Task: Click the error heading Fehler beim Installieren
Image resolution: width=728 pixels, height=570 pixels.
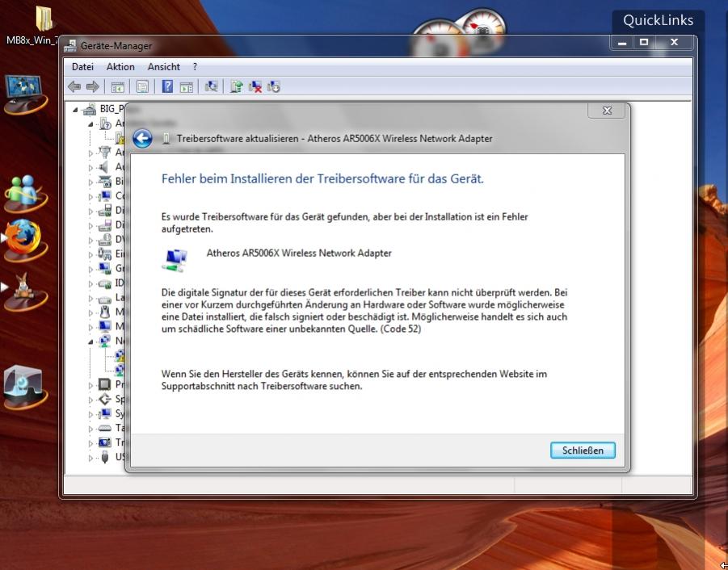Action: coord(322,178)
